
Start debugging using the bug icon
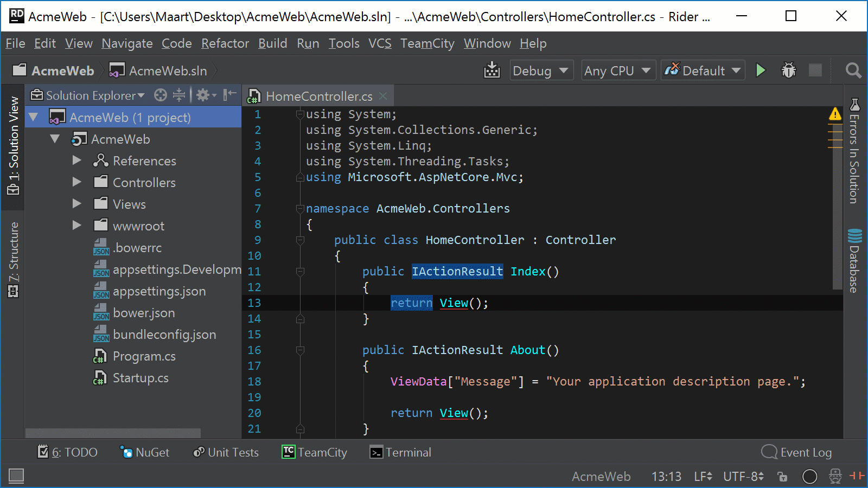pyautogui.click(x=788, y=70)
